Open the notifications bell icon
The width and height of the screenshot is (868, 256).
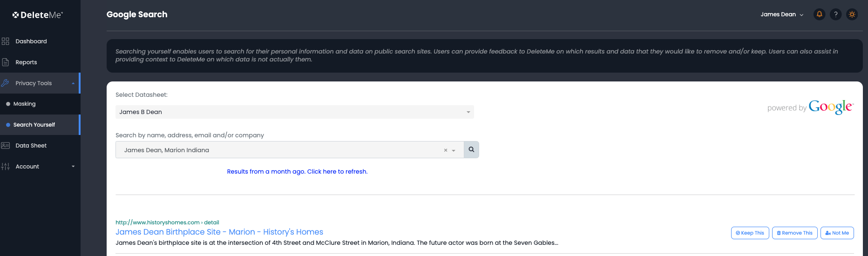[819, 14]
